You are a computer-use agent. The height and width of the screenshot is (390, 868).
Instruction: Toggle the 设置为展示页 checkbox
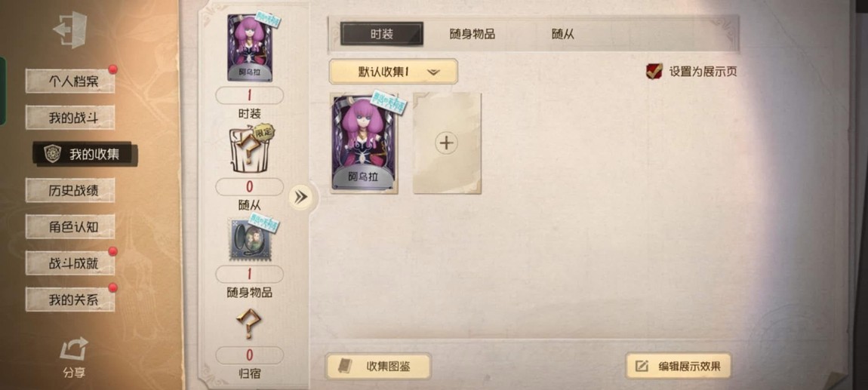pos(654,71)
